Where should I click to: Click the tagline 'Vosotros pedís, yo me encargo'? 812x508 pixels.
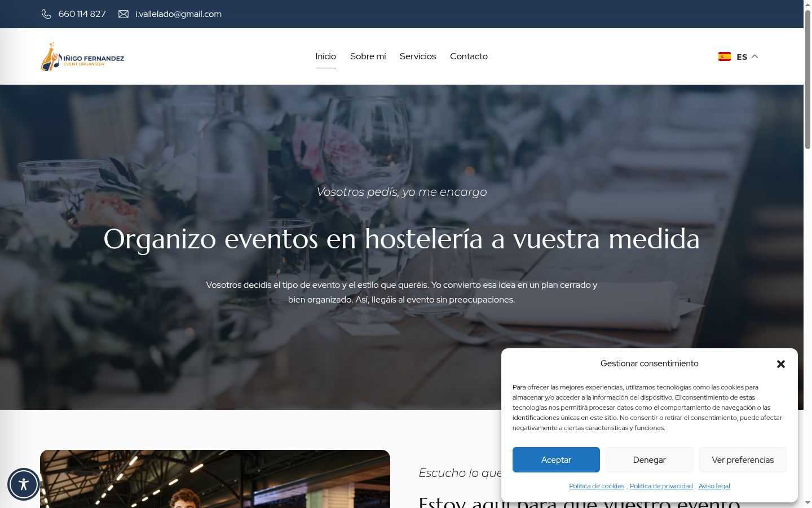401,192
